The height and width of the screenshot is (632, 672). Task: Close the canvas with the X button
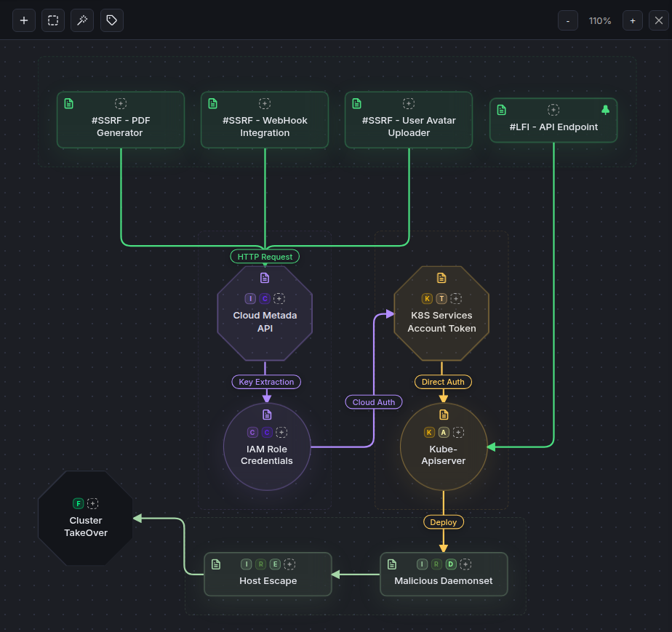659,20
